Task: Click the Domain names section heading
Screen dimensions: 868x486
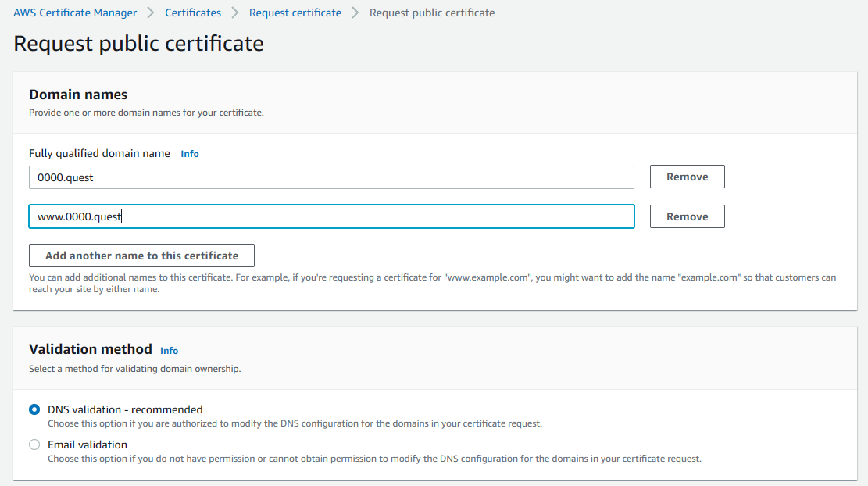Action: [77, 94]
